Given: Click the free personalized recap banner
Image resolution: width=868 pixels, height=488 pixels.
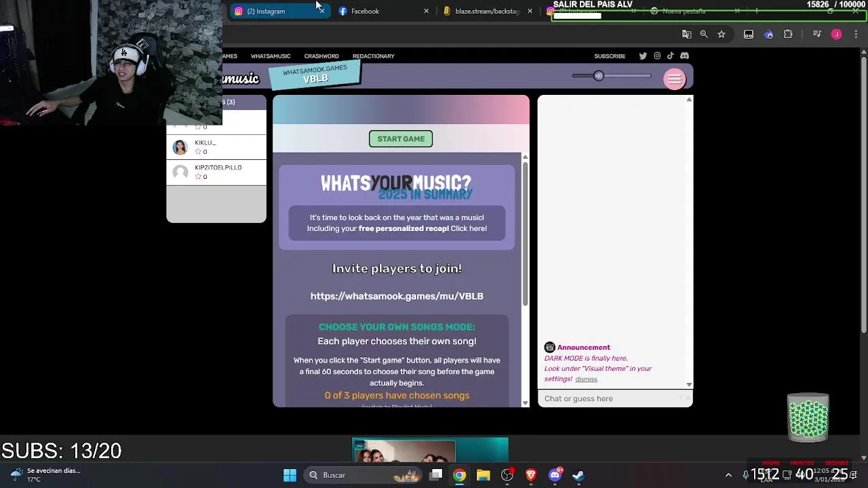Looking at the screenshot, I should [x=397, y=223].
